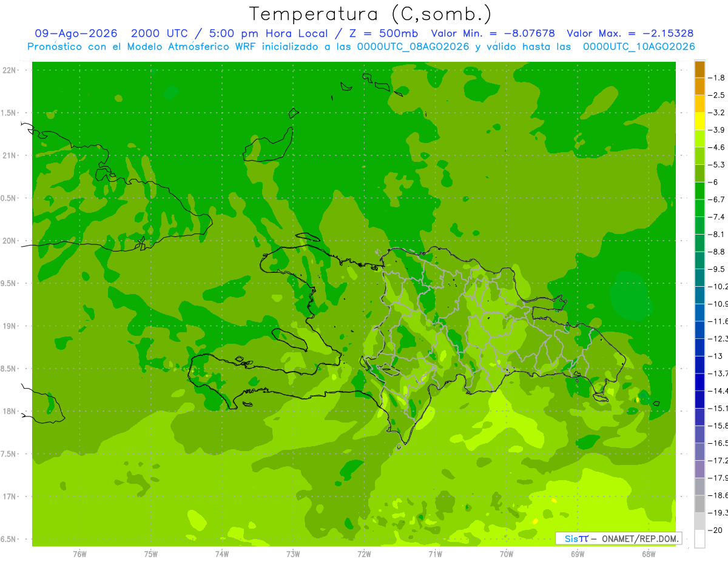Click the '-4.6' colorbar value
This screenshot has width=728, height=562.
pos(716,147)
